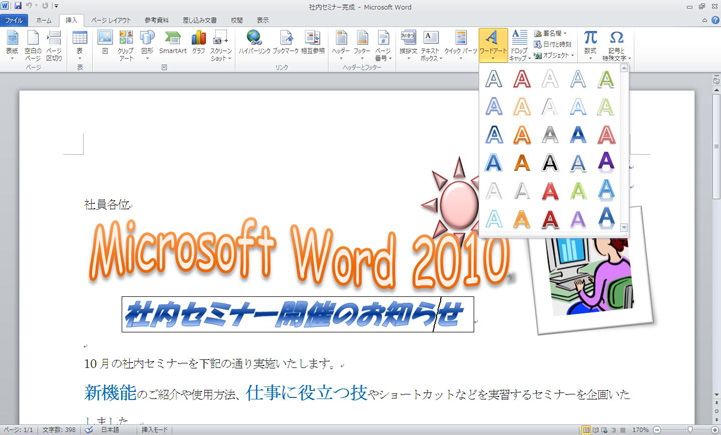Pick the solid red WordArt in fifth row

pos(550,191)
